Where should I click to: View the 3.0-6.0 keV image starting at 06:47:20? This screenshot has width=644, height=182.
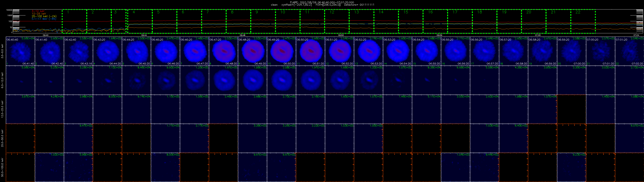[223, 51]
